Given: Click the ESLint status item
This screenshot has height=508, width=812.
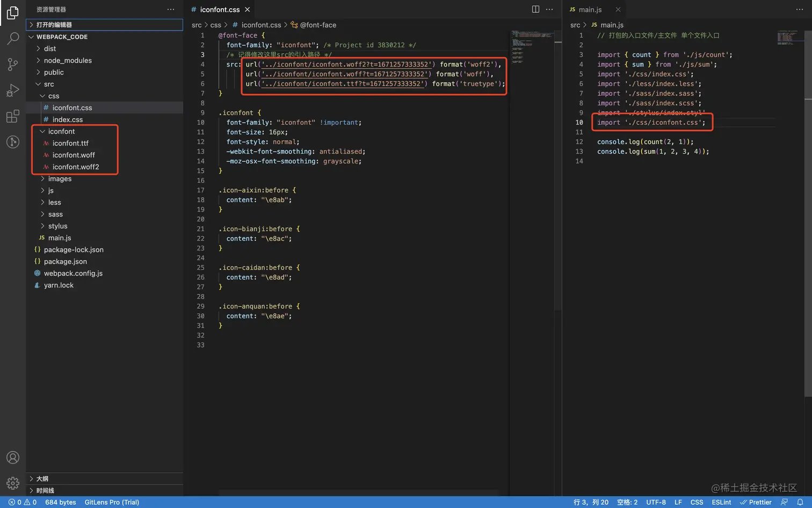Looking at the screenshot, I should tap(721, 502).
